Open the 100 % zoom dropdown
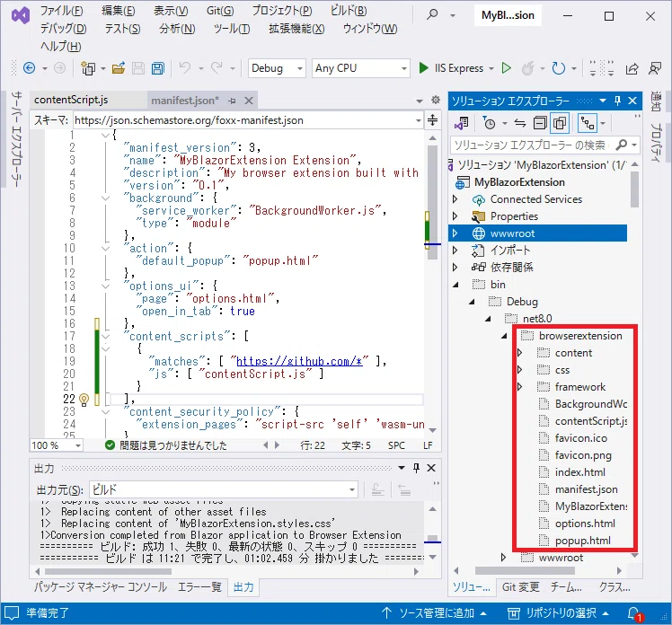Image resolution: width=672 pixels, height=625 pixels. [x=78, y=445]
